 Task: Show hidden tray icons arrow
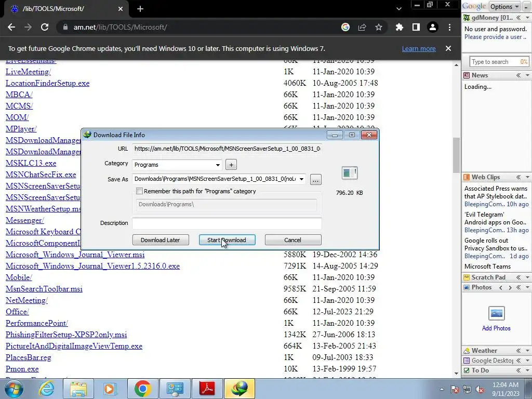coord(442,389)
